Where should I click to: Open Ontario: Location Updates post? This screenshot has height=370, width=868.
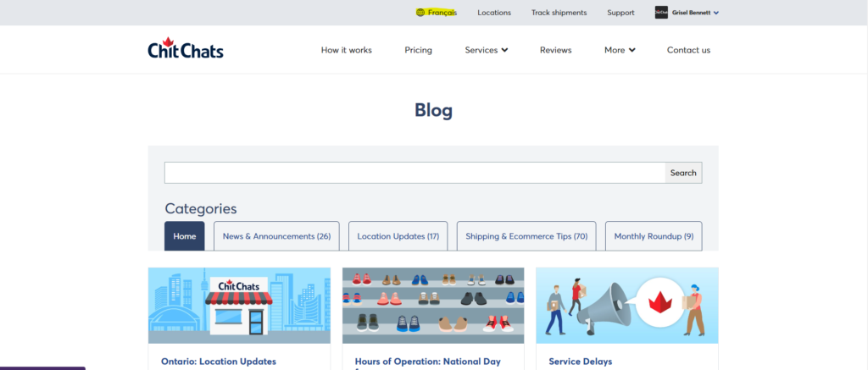tap(219, 362)
